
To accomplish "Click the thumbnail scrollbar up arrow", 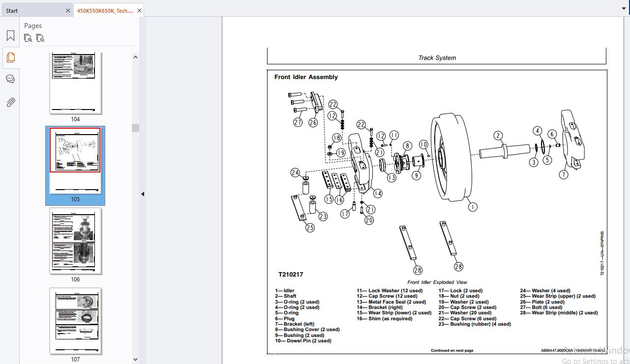I will click(136, 56).
